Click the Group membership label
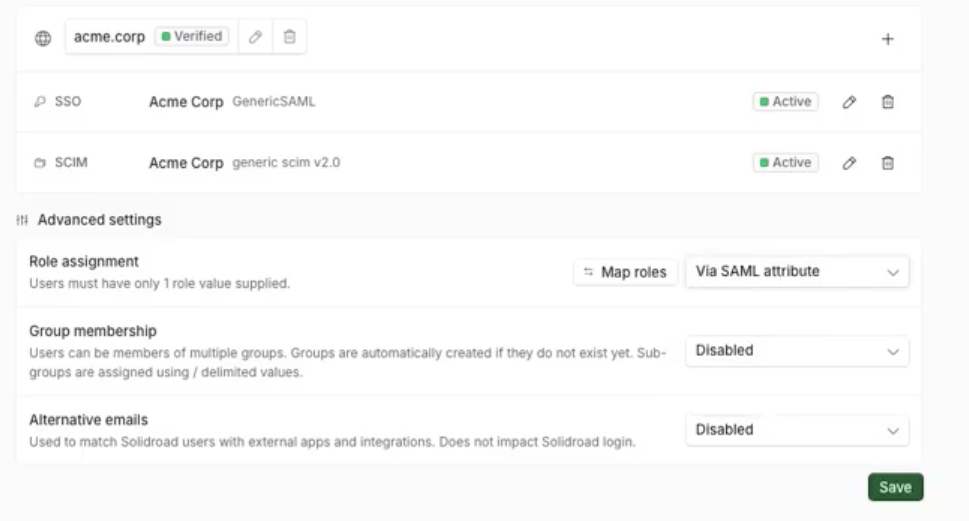The height and width of the screenshot is (521, 969). (93, 331)
